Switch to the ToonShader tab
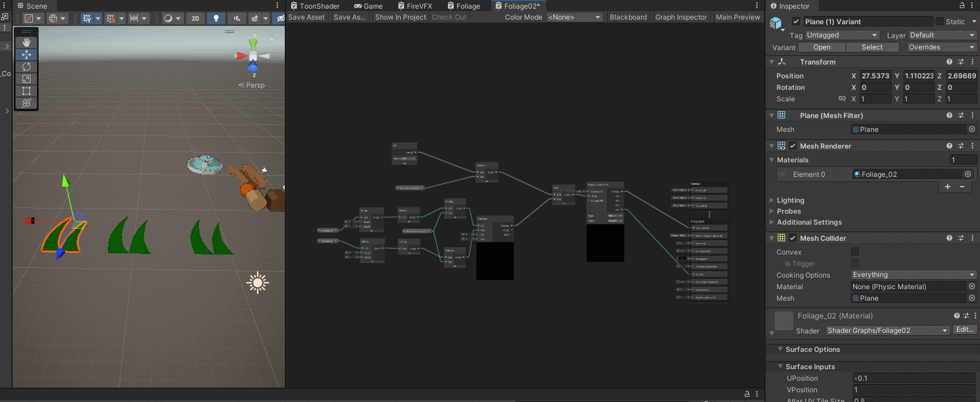 coord(315,6)
